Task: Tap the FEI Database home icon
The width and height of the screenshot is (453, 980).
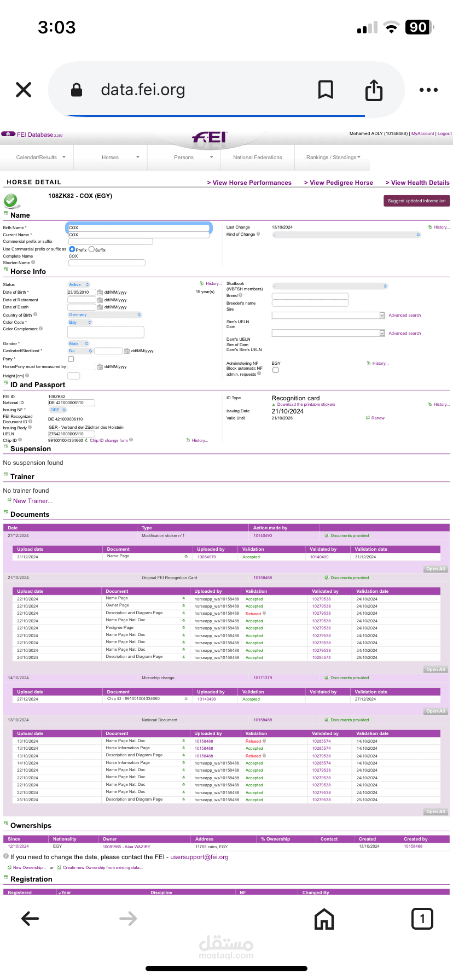Action: [x=8, y=134]
